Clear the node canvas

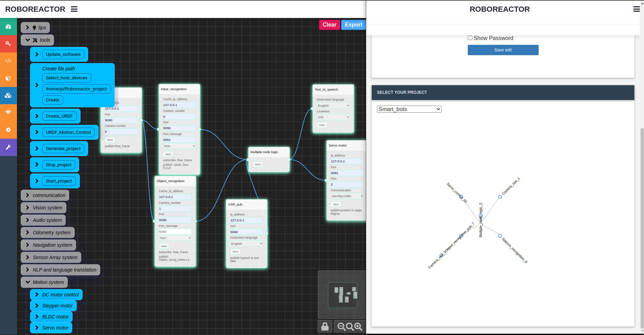pyautogui.click(x=329, y=25)
